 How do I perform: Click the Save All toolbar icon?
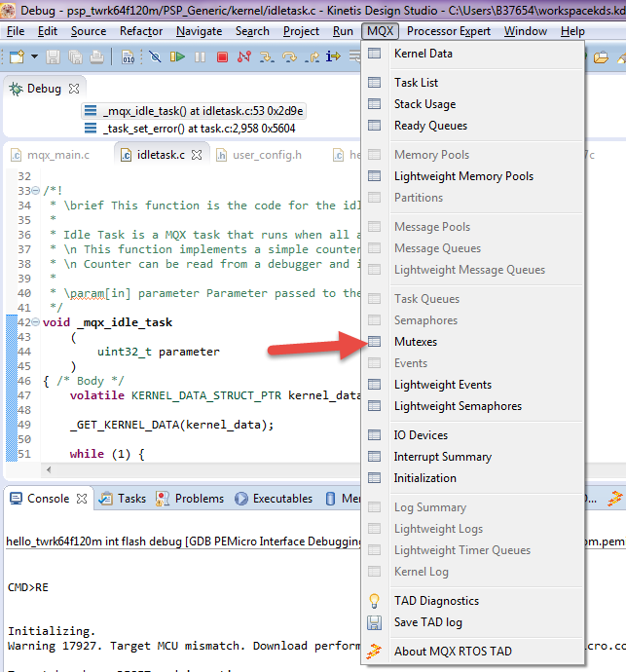pos(75,56)
